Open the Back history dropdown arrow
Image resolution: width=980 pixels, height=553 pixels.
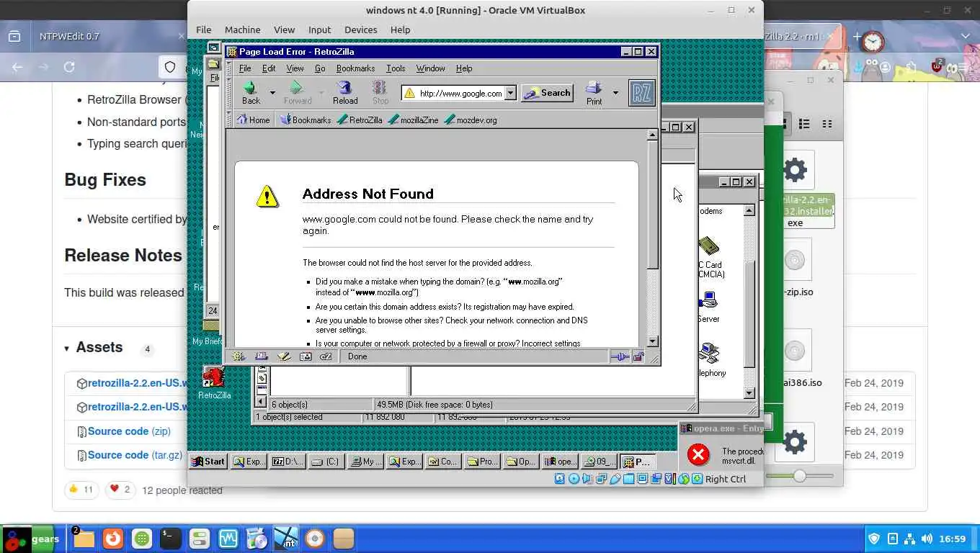click(x=272, y=93)
